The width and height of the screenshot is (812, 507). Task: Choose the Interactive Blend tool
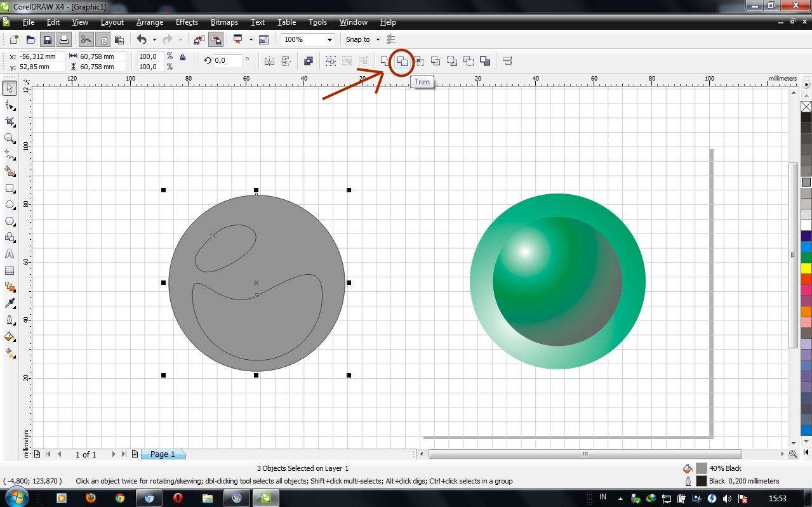tap(10, 287)
